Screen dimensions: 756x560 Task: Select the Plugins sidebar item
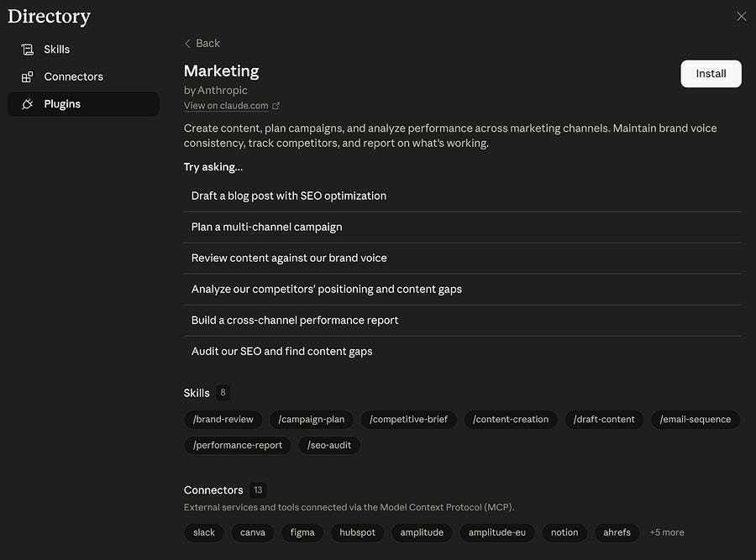83,104
